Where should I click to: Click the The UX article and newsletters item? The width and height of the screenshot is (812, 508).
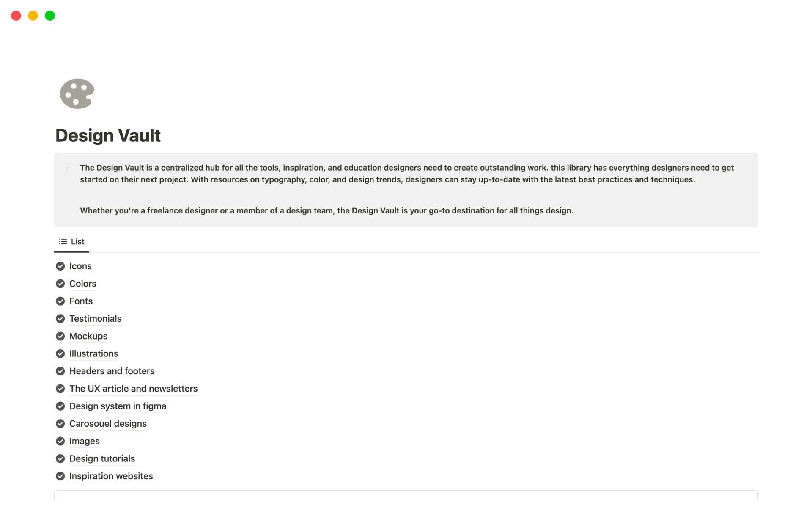point(134,389)
